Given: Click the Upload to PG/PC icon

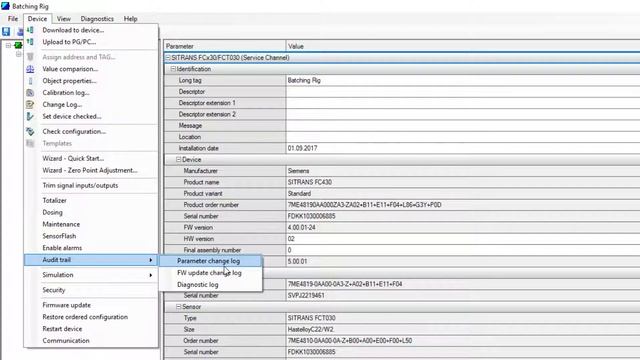Looking at the screenshot, I should (x=30, y=42).
